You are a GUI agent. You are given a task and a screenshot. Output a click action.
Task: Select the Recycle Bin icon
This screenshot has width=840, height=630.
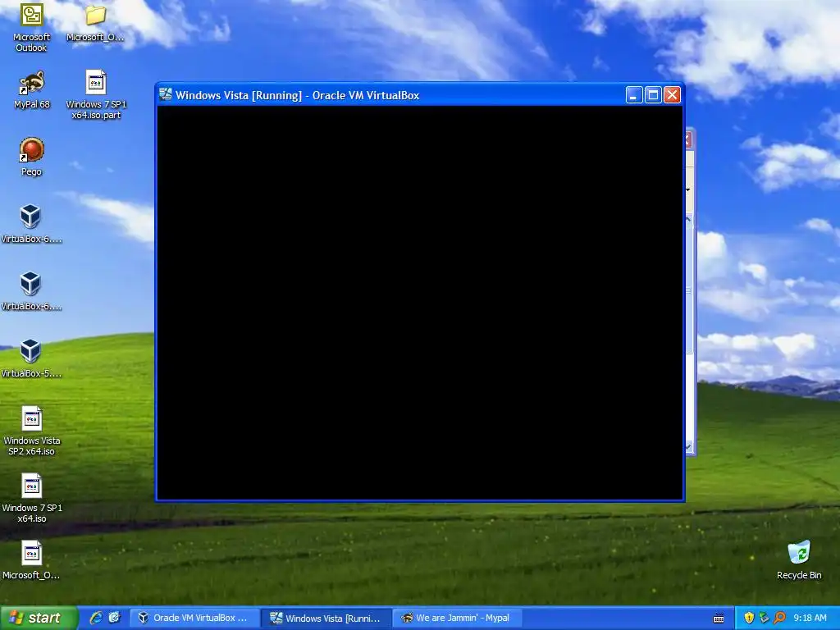799,560
